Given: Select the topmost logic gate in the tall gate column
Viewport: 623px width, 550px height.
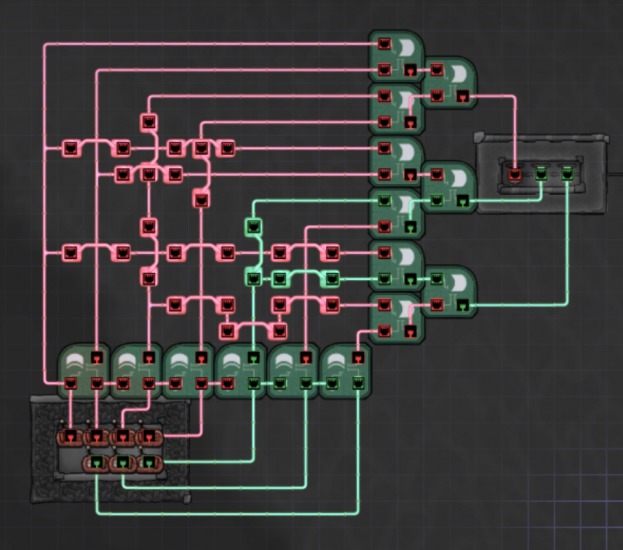Looking at the screenshot, I should click(x=396, y=56).
